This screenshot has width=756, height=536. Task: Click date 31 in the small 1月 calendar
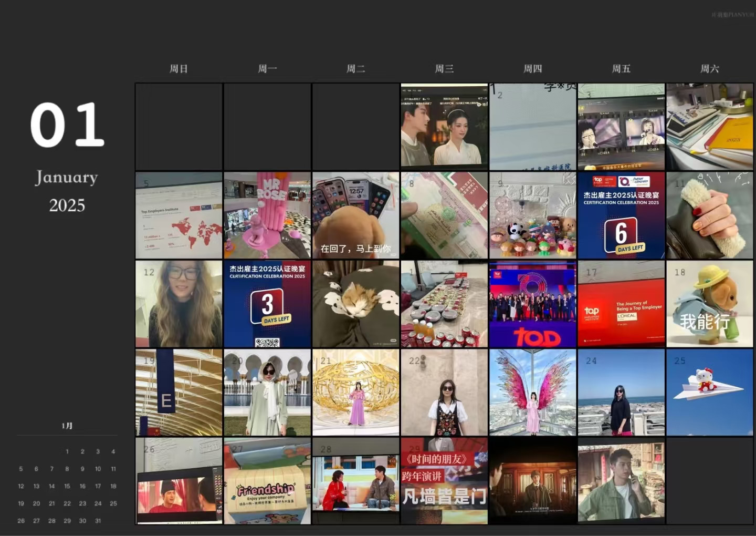click(98, 521)
